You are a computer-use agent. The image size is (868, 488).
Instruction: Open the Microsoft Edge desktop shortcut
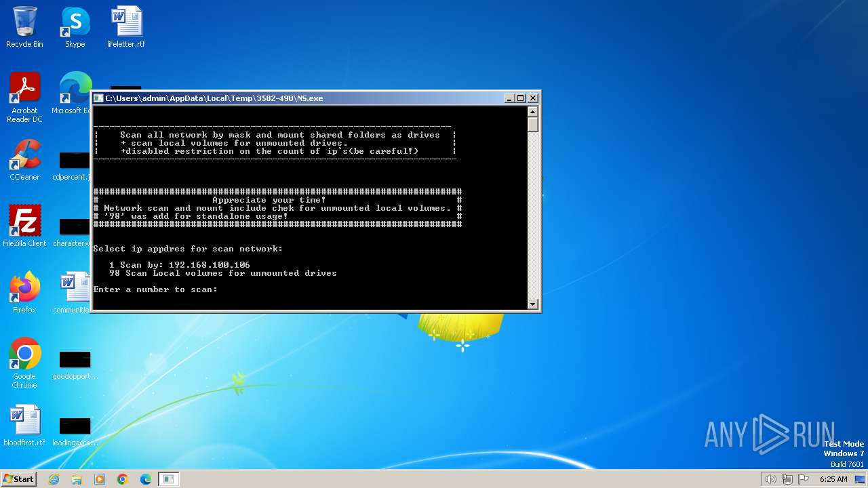pyautogui.click(x=73, y=94)
